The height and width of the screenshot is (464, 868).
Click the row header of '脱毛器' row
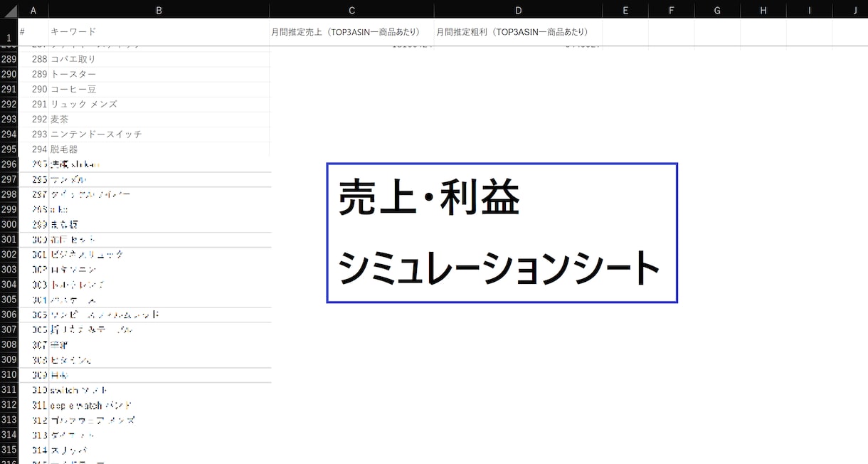point(9,149)
